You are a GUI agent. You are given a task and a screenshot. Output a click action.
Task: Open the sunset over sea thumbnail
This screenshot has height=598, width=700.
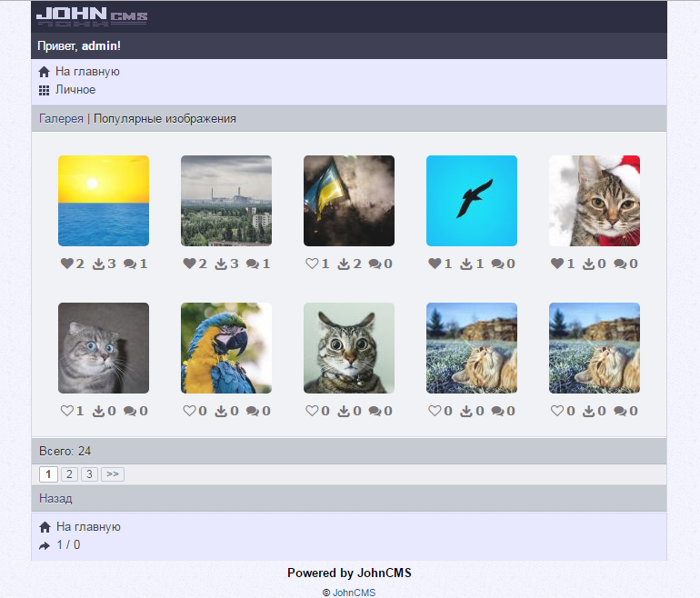tap(104, 201)
